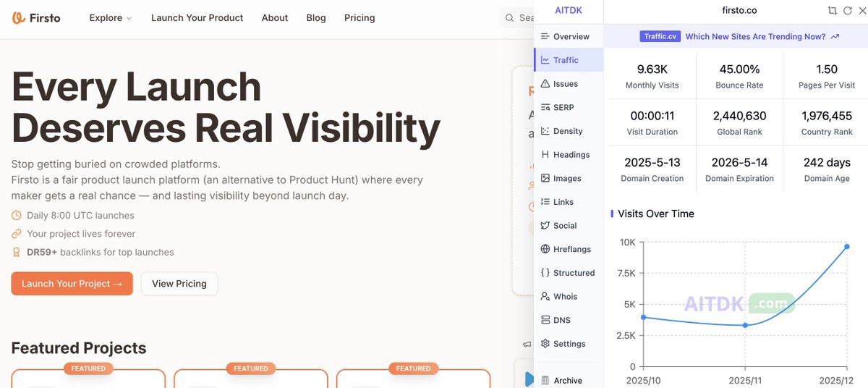The height and width of the screenshot is (388, 868).
Task: Select the Traffic chart icon in sidebar
Action: coord(545,60)
